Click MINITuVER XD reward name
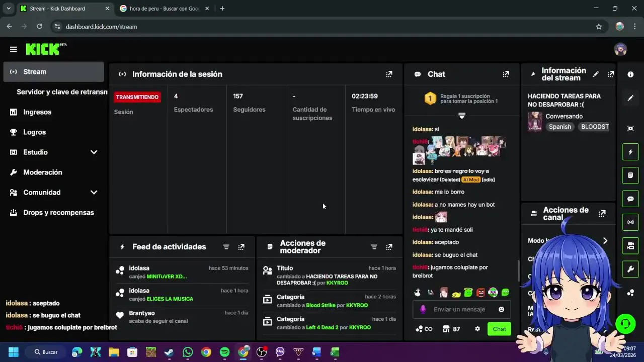Image resolution: width=644 pixels, height=362 pixels. (x=167, y=277)
